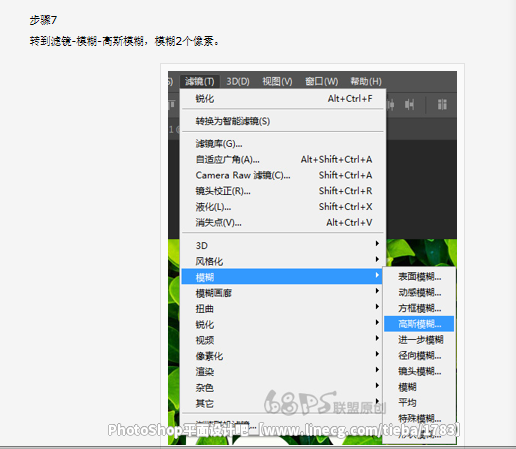Choose 进一步模糊 option

pos(419,340)
